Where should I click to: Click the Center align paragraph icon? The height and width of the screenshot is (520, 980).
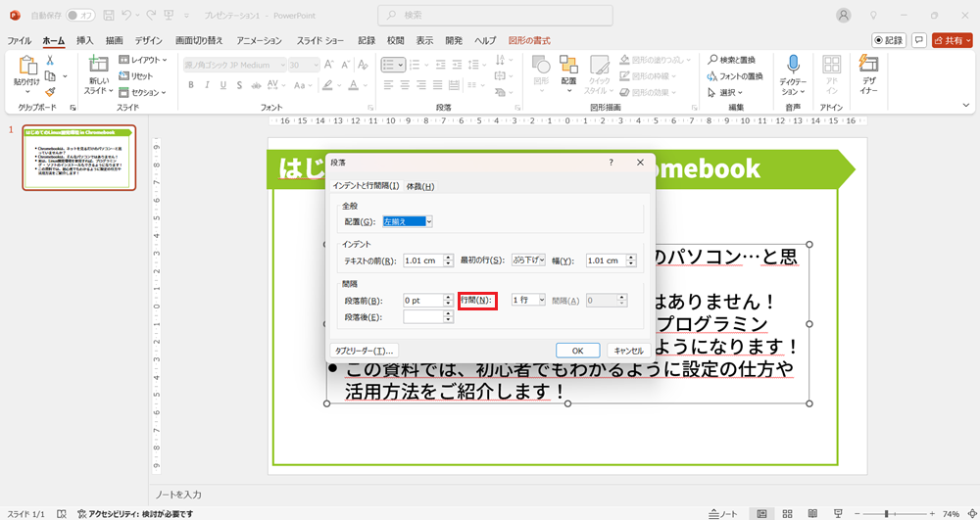point(405,85)
